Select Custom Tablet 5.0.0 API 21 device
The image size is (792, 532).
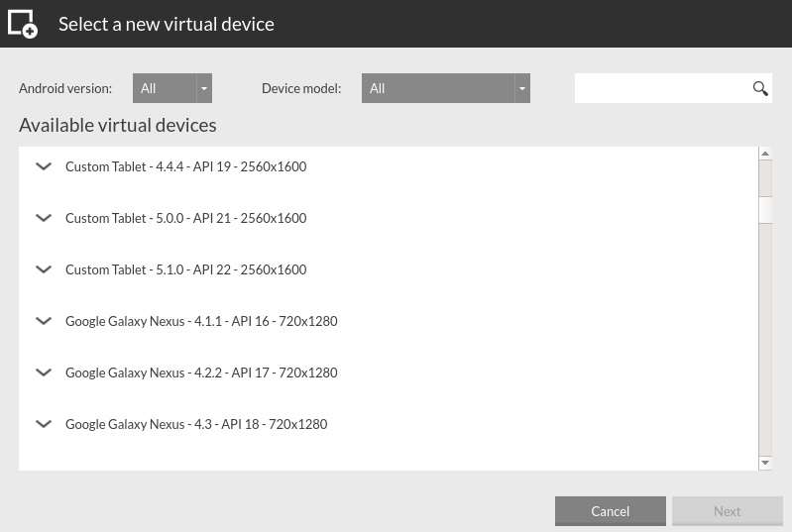(x=185, y=218)
